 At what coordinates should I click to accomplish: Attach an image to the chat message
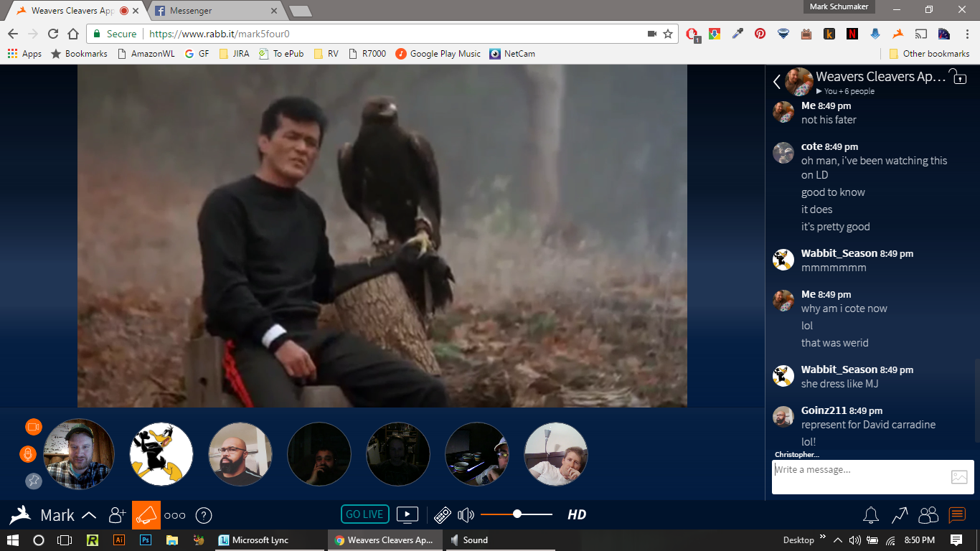(959, 476)
